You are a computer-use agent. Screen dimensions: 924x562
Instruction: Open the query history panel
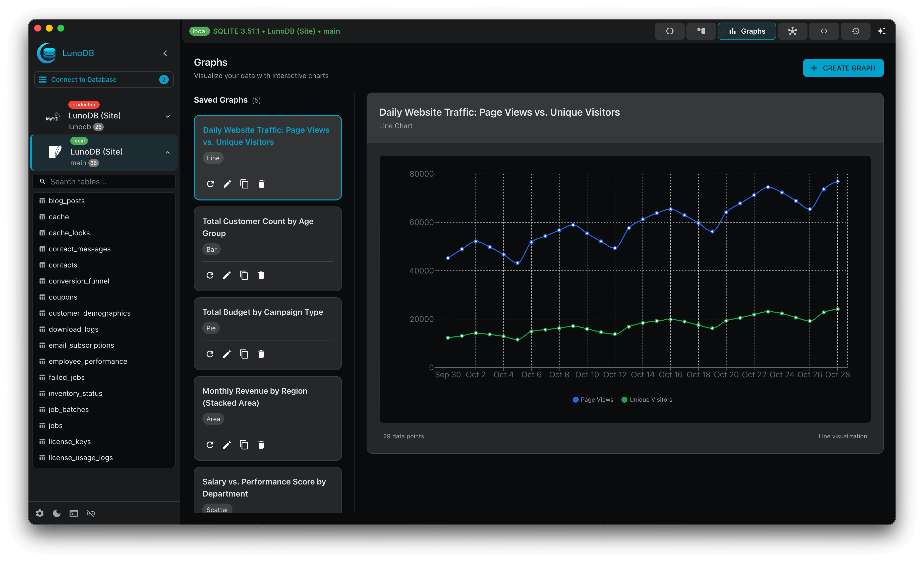855,31
